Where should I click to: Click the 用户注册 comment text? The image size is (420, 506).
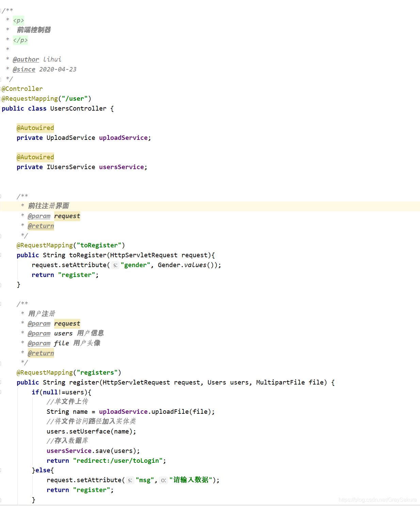coord(42,314)
